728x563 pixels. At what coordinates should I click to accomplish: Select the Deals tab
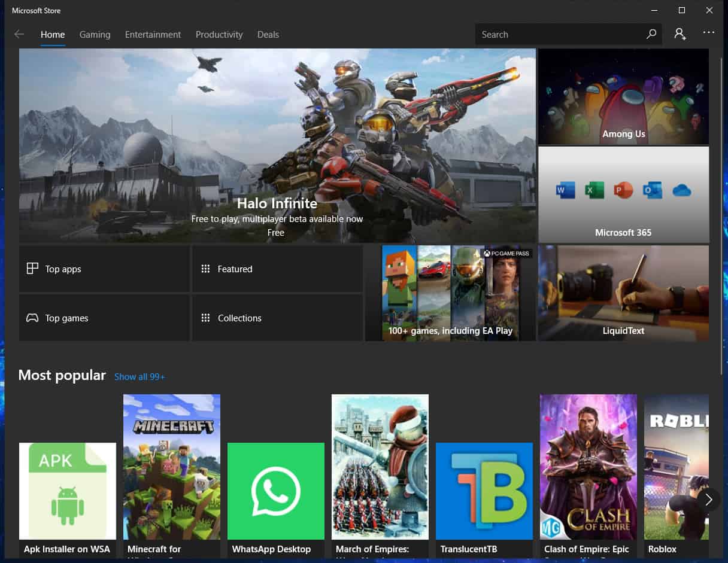[268, 35]
